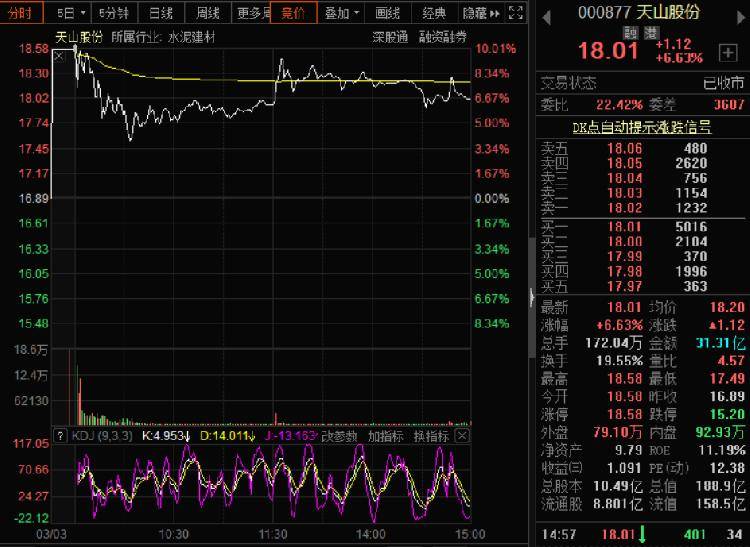Click 换指标 to change indicator

[431, 436]
